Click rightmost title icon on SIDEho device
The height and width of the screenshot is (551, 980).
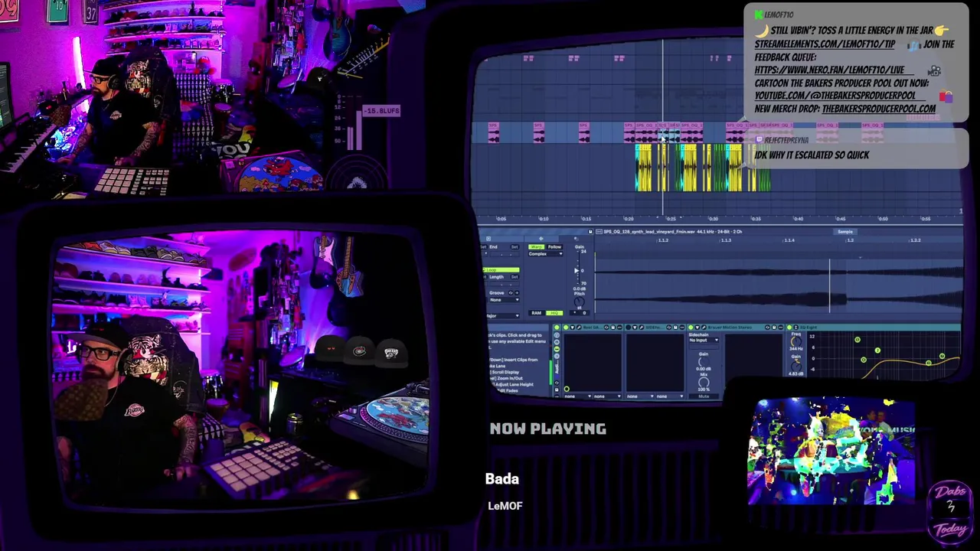pos(683,328)
